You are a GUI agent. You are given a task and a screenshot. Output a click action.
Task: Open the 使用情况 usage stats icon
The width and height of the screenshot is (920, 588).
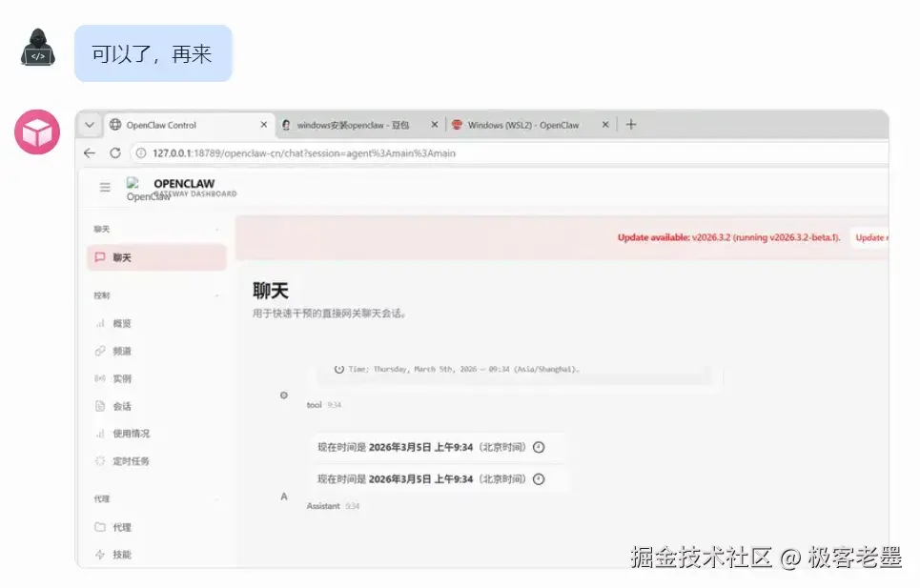(x=101, y=433)
